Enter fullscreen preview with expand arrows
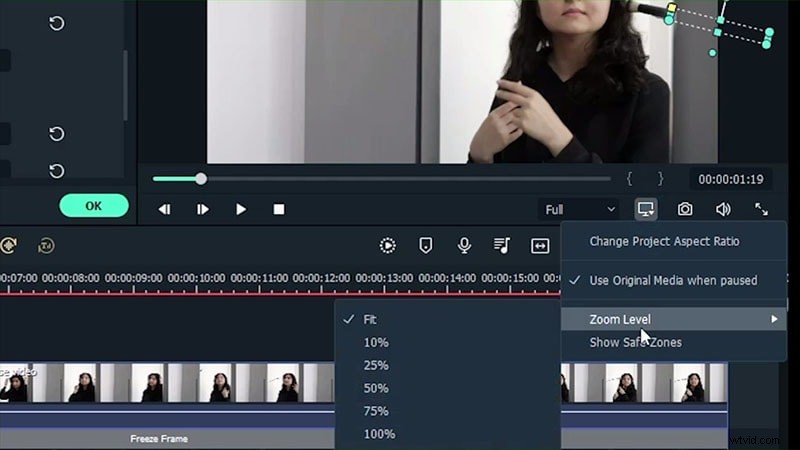 tap(761, 209)
